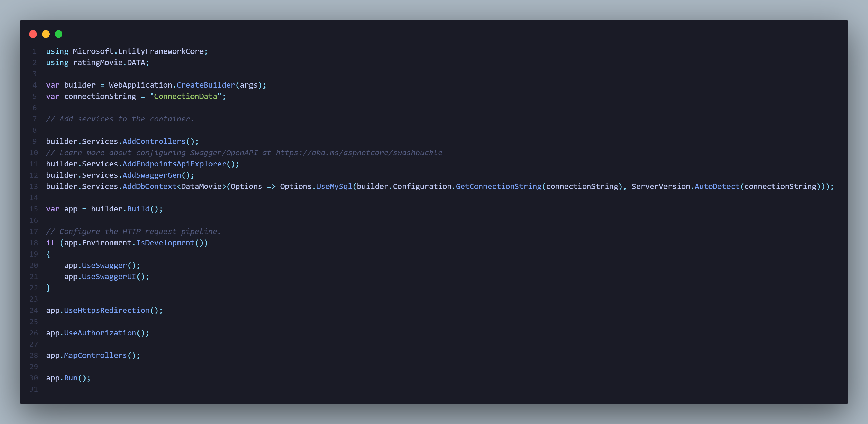The image size is (868, 424).
Task: Click 'app.Run();' on line 30
Action: click(x=68, y=378)
